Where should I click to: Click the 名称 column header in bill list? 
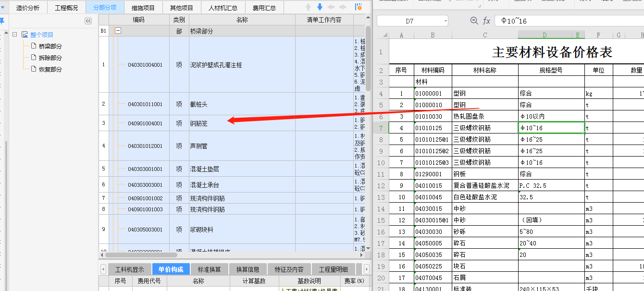click(x=242, y=20)
